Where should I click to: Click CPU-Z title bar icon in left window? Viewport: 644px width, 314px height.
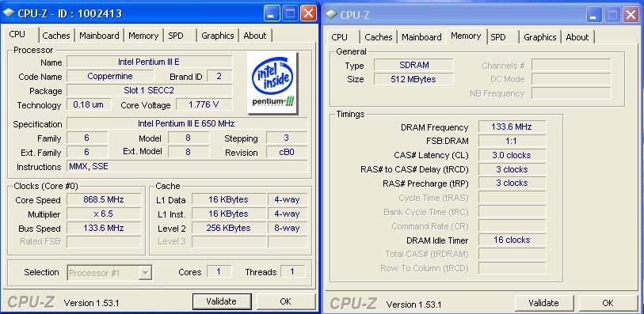9,13
